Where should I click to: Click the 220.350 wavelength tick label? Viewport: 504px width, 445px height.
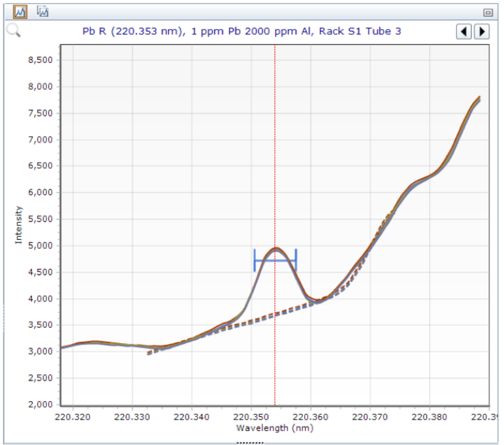(x=251, y=417)
